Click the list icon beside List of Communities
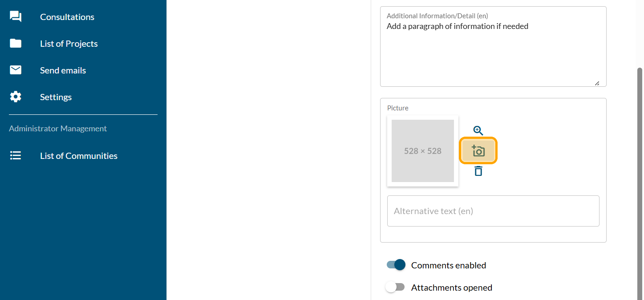644x300 pixels. (x=16, y=156)
